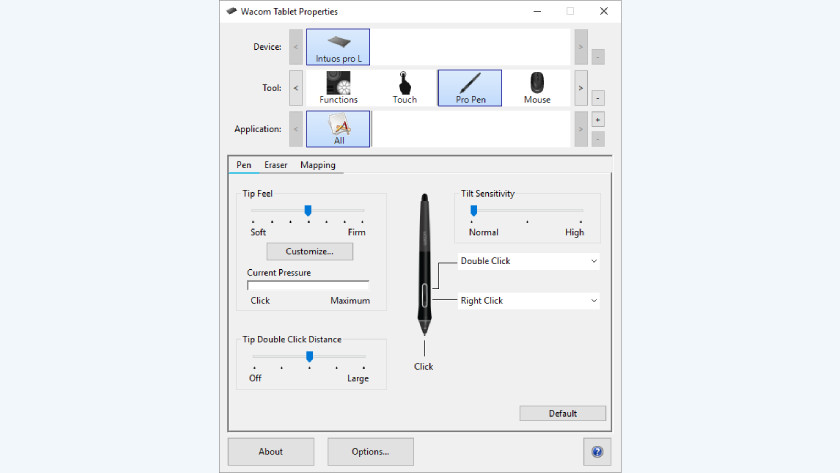Click the Tip Feel slider handle
Screen dimensions: 840x473
click(308, 210)
